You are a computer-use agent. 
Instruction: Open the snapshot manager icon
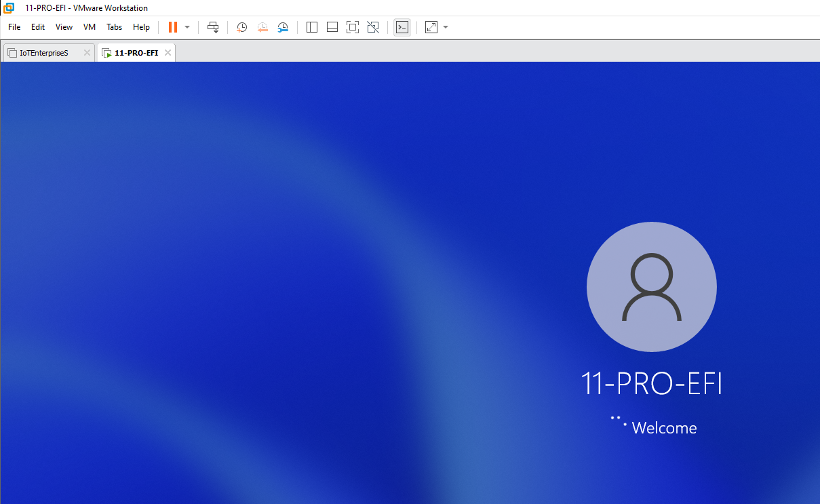[283, 27]
